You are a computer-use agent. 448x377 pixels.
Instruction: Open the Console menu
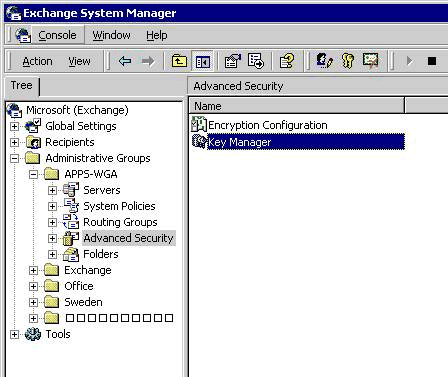tap(57, 35)
